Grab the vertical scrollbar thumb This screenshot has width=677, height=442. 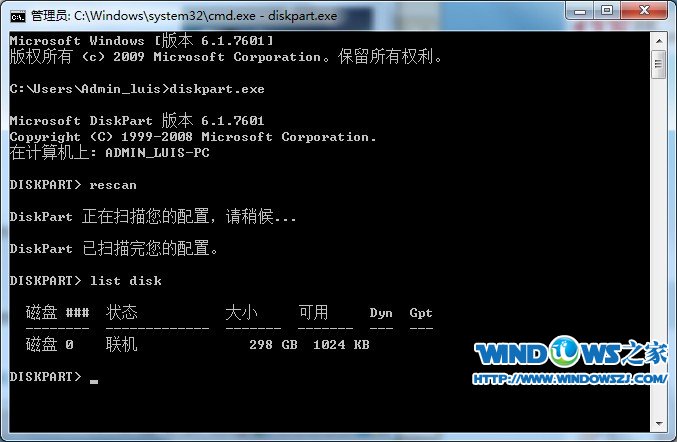coord(659,64)
